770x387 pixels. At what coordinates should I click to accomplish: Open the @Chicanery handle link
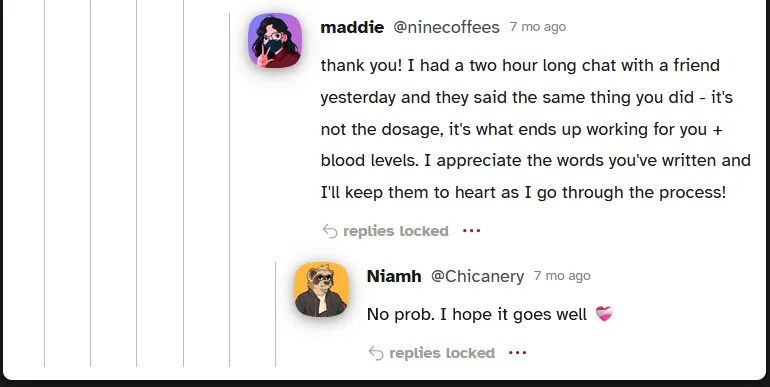pyautogui.click(x=477, y=276)
